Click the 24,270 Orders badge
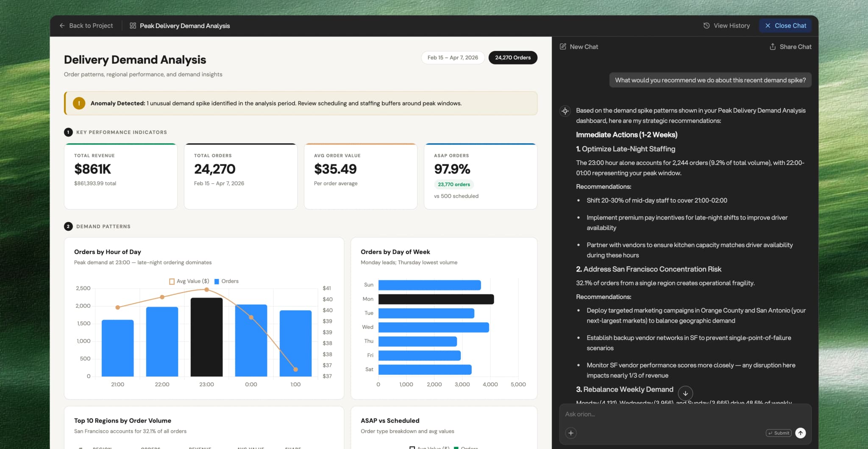Image resolution: width=868 pixels, height=449 pixels. pos(513,57)
